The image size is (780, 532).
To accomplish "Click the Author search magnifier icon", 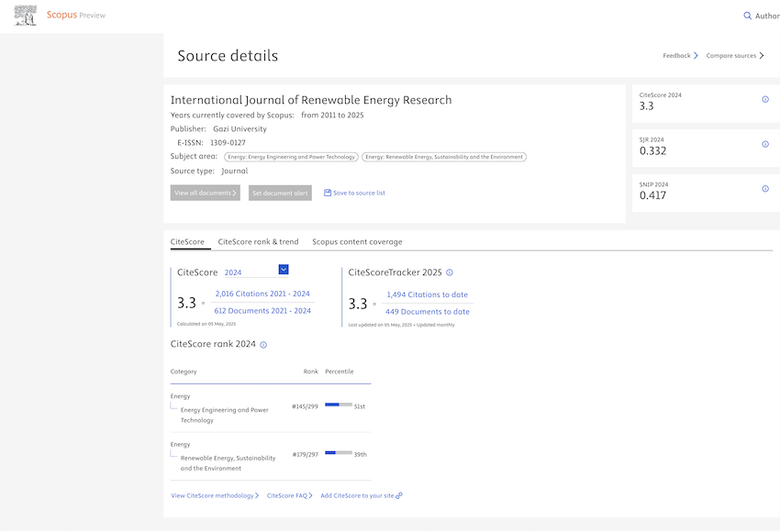I will click(747, 16).
